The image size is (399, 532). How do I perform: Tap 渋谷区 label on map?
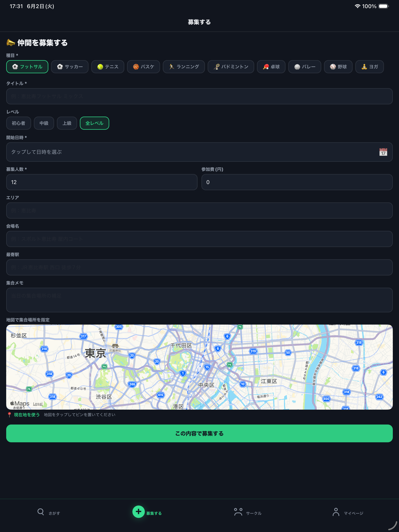click(x=104, y=397)
